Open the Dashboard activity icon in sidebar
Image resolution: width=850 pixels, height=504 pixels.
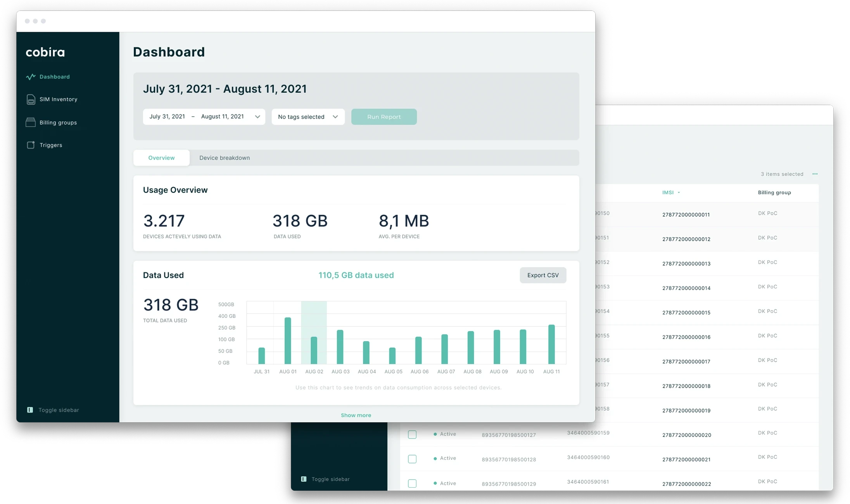point(31,77)
